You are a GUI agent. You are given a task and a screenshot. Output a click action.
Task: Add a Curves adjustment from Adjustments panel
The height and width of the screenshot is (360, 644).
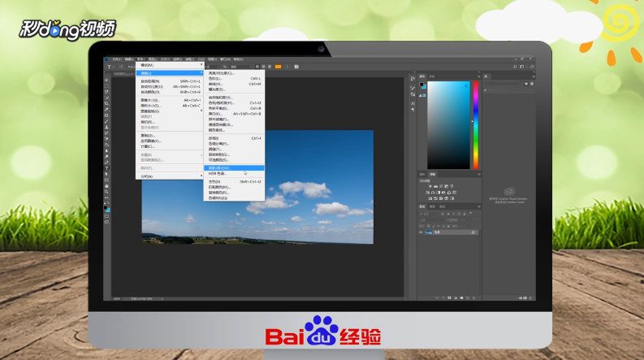(441, 186)
